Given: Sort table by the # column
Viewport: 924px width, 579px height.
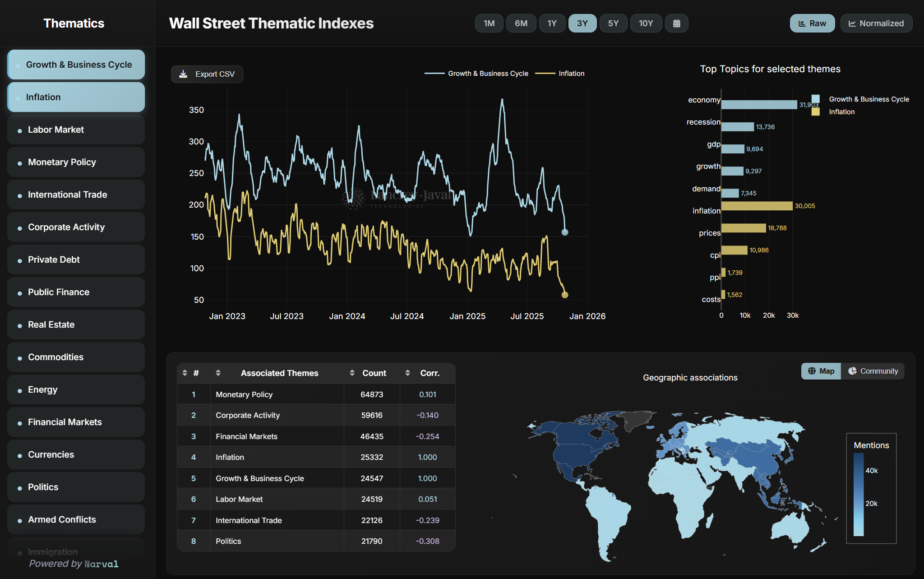Looking at the screenshot, I should (185, 373).
